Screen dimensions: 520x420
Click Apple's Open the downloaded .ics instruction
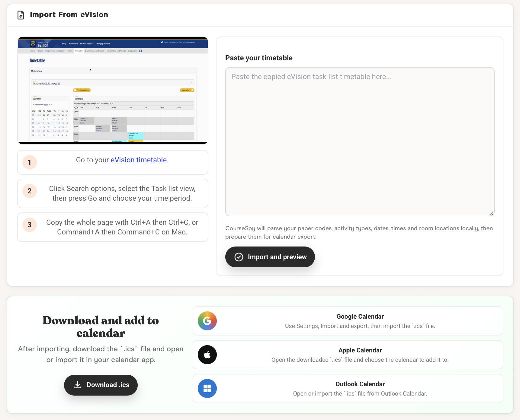360,360
